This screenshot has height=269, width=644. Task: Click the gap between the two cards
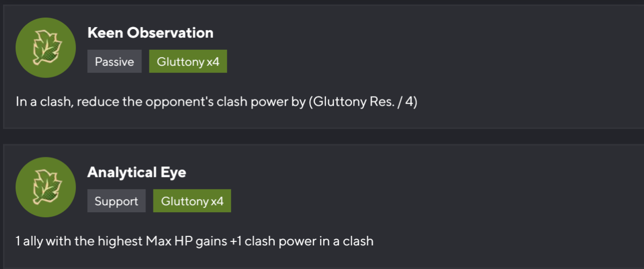[x=322, y=136]
